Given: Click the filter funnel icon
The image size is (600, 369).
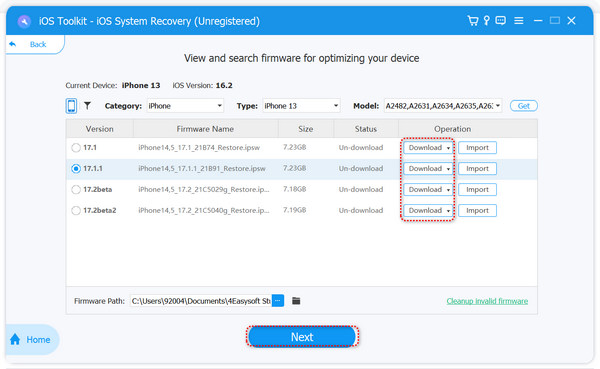Looking at the screenshot, I should pyautogui.click(x=88, y=106).
